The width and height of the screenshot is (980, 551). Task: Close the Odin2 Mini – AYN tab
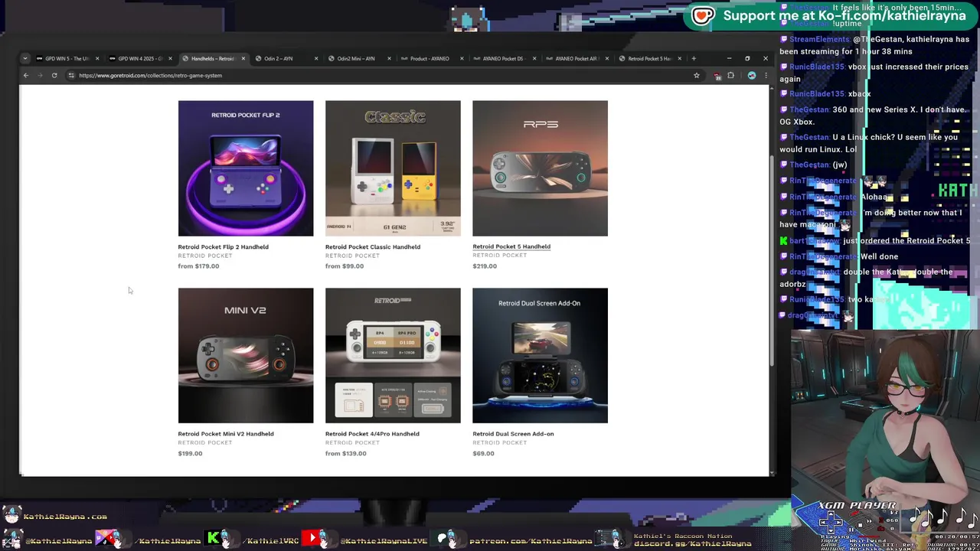[389, 58]
